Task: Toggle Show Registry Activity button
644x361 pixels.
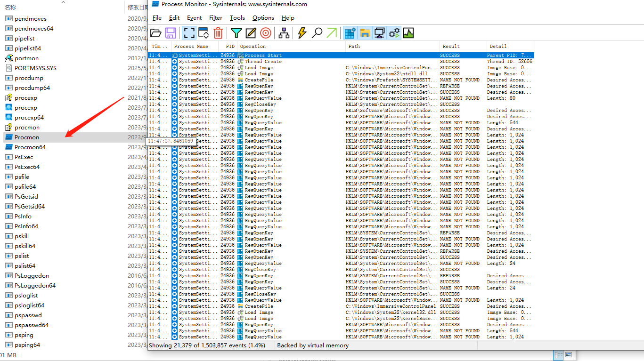Action: 350,33
